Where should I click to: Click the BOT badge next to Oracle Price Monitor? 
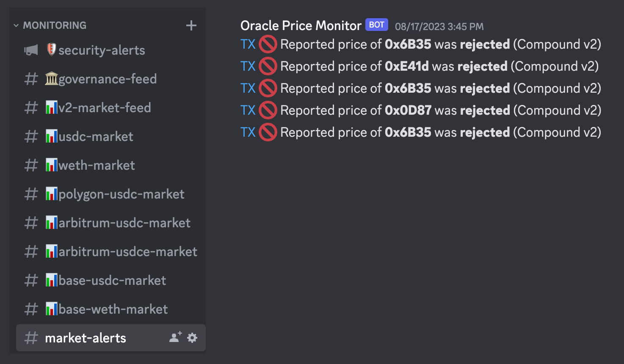[376, 25]
